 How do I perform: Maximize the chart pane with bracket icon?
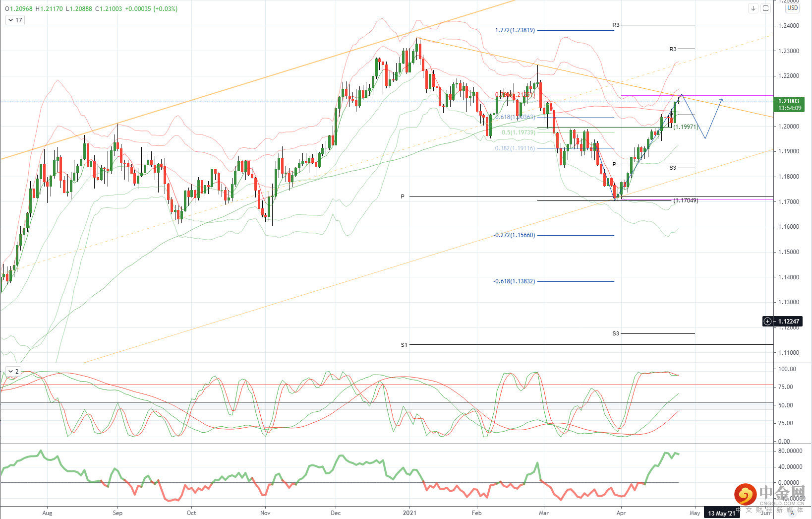point(765,8)
